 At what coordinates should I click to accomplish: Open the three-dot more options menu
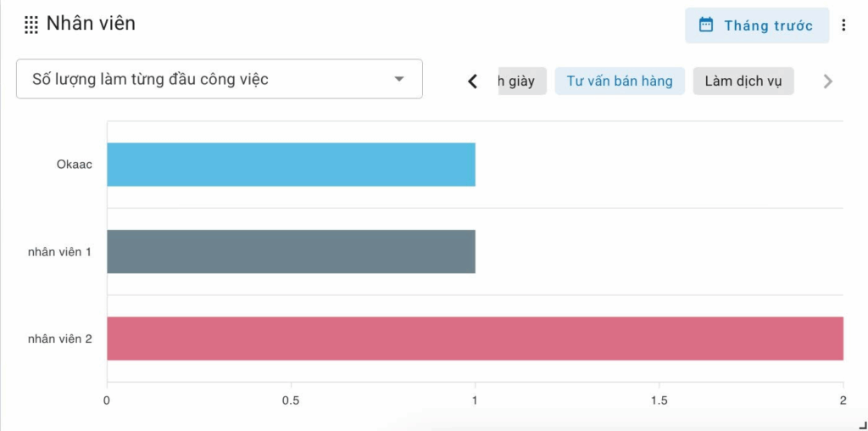[x=843, y=25]
